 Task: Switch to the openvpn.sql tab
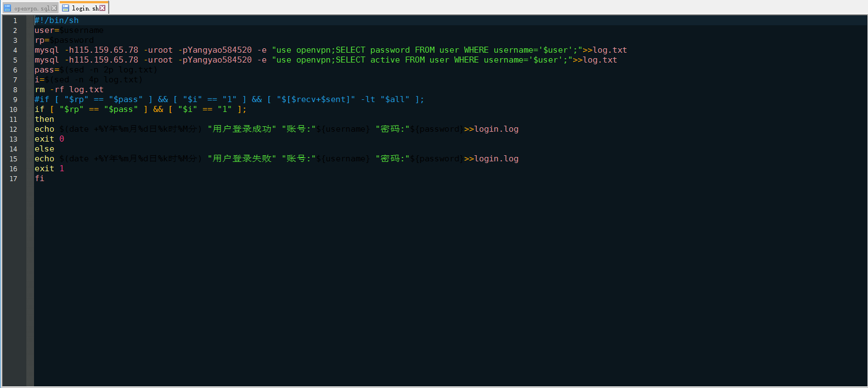[32, 8]
